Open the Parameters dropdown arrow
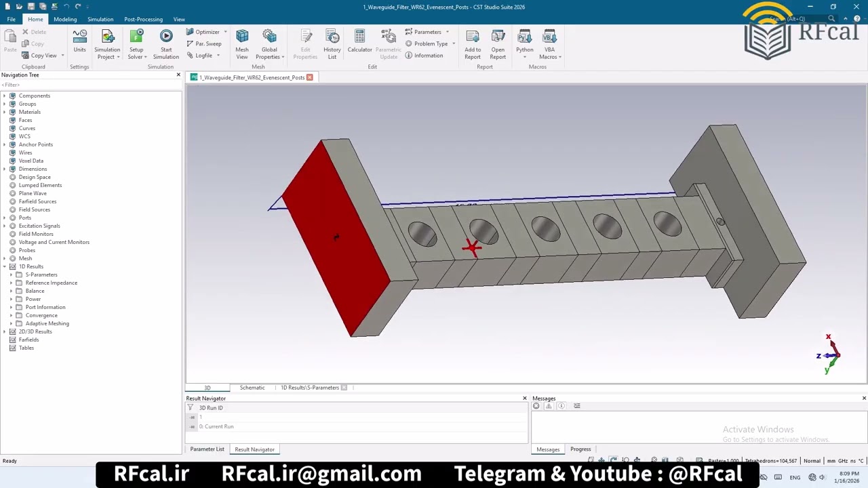Image resolution: width=868 pixels, height=488 pixels. click(447, 32)
